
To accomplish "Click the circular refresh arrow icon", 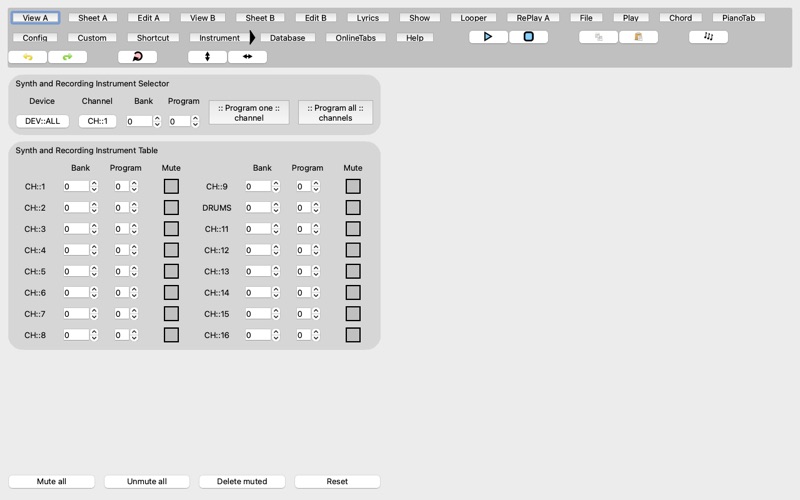I will pyautogui.click(x=137, y=57).
